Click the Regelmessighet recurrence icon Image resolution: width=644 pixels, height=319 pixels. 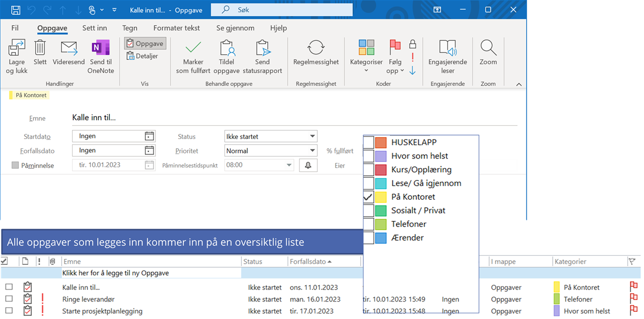(x=316, y=48)
